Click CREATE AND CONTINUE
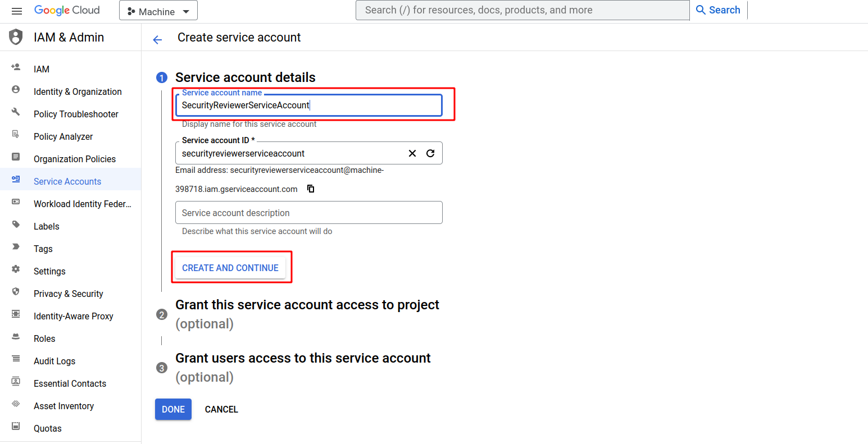 230,268
